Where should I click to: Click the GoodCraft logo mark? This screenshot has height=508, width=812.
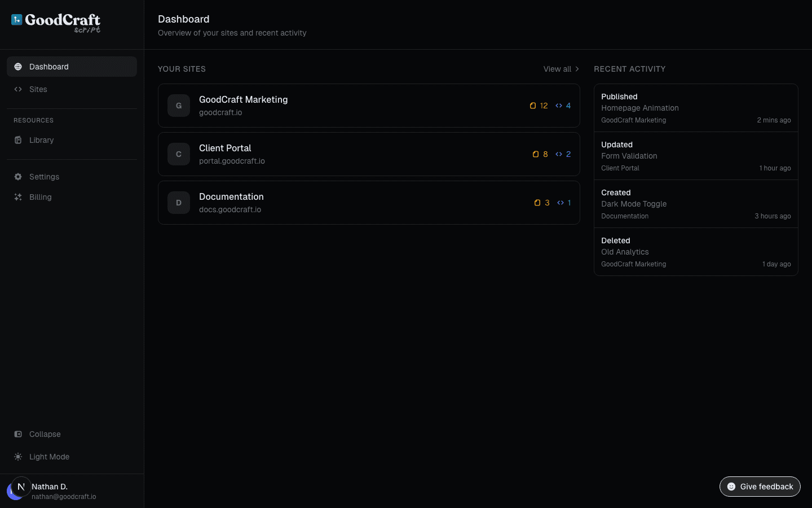pyautogui.click(x=16, y=20)
